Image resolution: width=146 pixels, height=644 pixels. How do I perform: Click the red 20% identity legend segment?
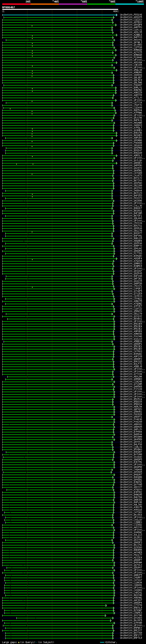click(16, 4)
